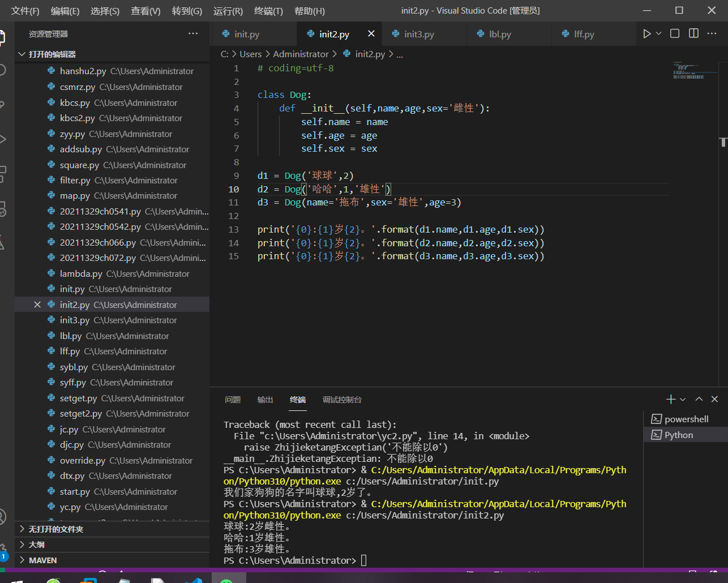
Task: Show the 调试控制台 panel tab
Action: 342,400
